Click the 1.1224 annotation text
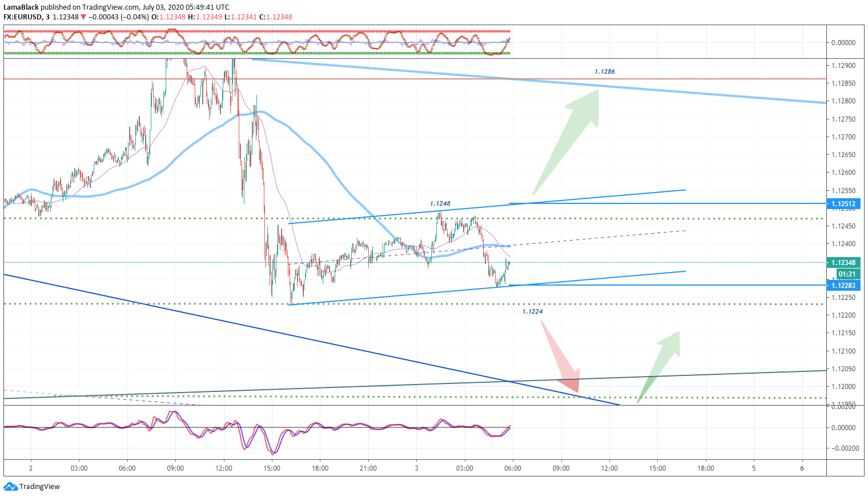This screenshot has width=868, height=497. [532, 311]
